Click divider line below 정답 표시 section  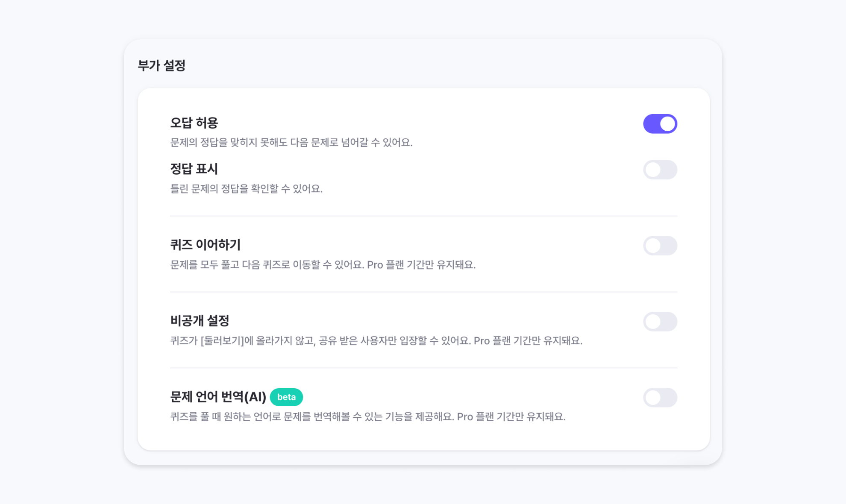coord(424,216)
